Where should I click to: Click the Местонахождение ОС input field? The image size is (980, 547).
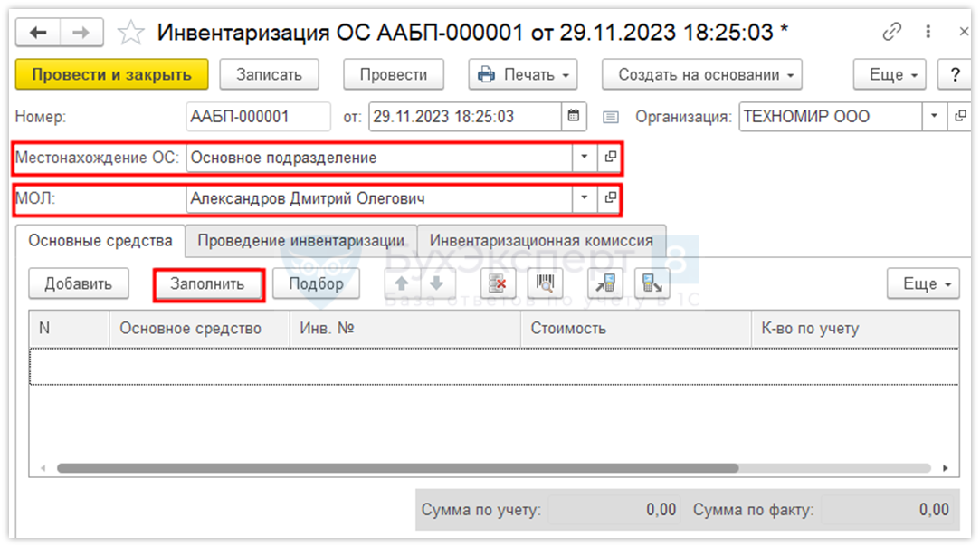[x=379, y=157]
